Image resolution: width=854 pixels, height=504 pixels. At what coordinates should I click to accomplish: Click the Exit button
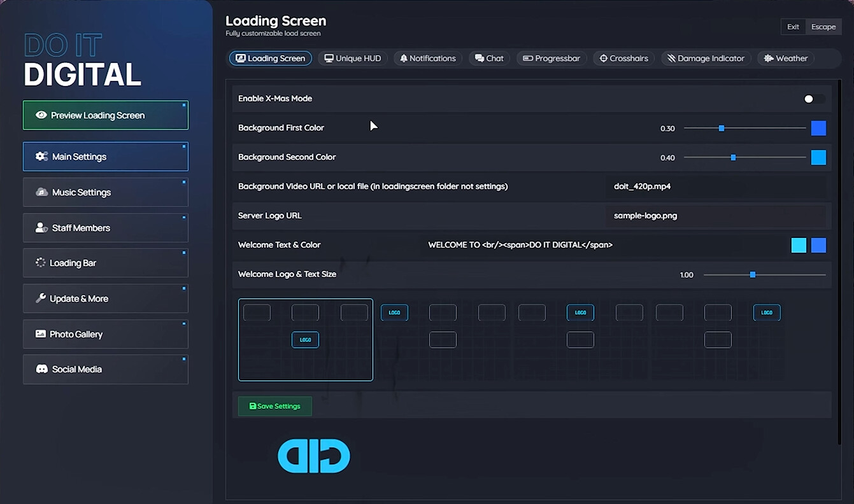(793, 27)
